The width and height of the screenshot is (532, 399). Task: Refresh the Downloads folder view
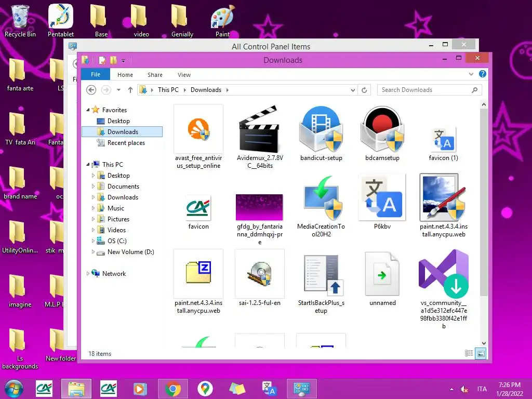coord(364,90)
